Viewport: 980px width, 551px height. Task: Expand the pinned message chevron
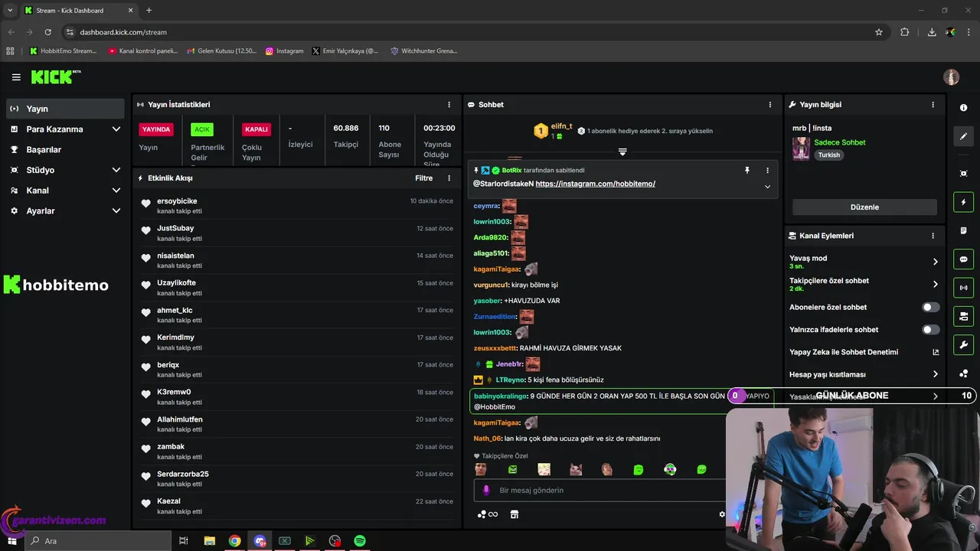(x=767, y=187)
